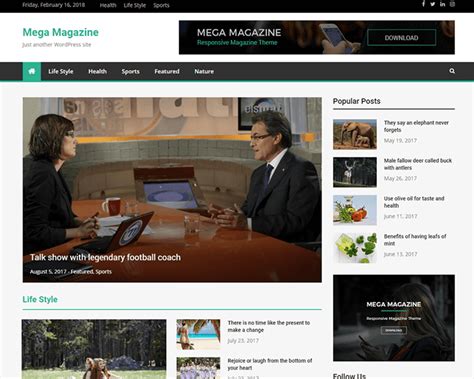Read Use olive oil for taste and health
Screen dimensions: 474x379
tap(414, 202)
